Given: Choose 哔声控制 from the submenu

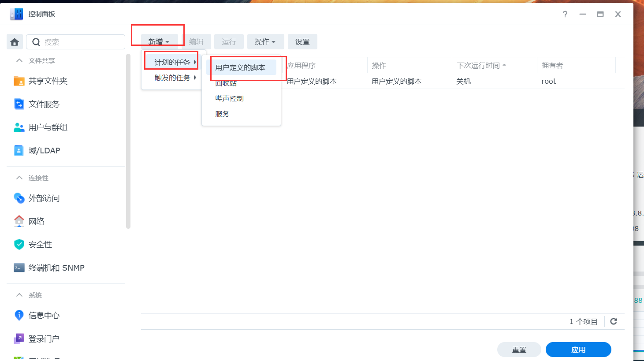Looking at the screenshot, I should point(229,98).
